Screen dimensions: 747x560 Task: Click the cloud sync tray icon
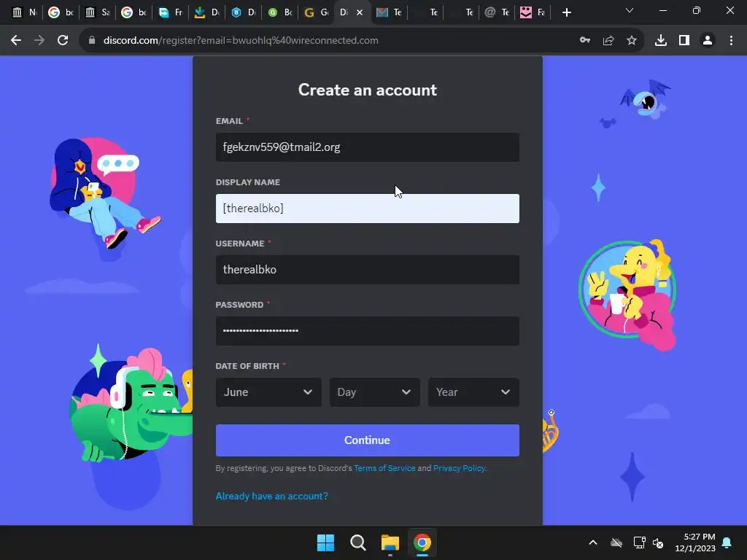coord(616,542)
